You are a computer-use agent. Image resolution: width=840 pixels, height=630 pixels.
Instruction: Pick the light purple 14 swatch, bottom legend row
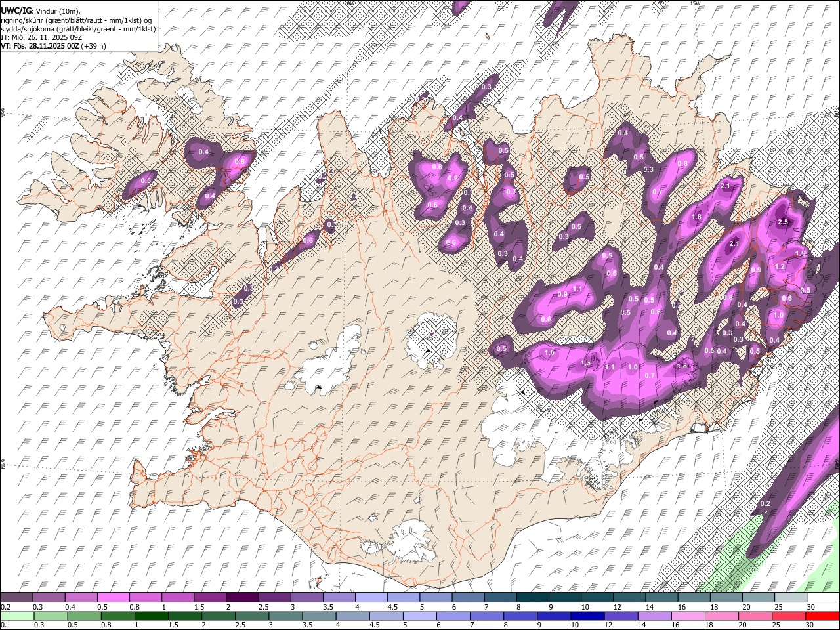[654, 616]
